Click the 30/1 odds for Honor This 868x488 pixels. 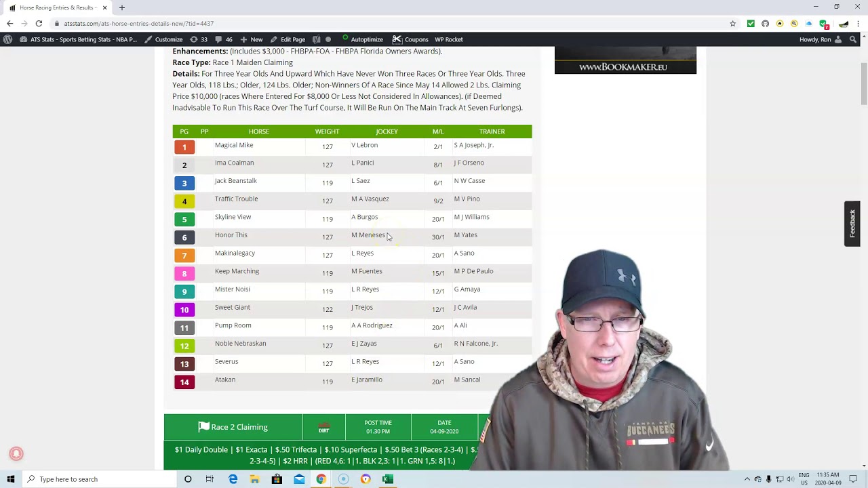(438, 237)
